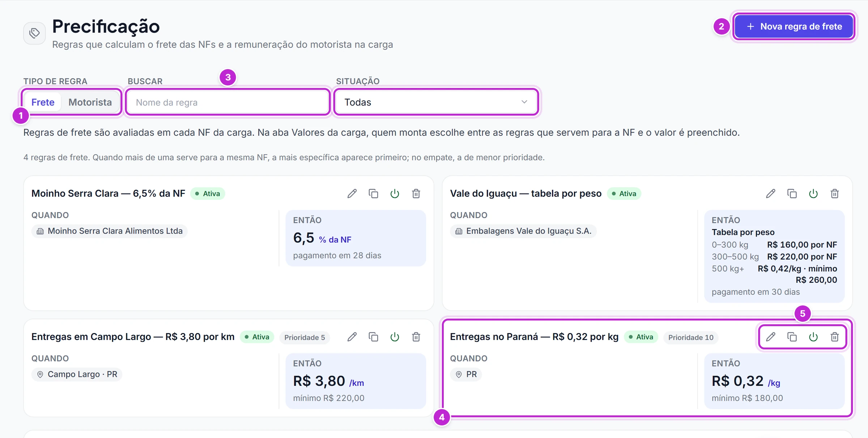Click the Prioridade 5 badge
Viewport: 868px width, 438px height.
click(x=305, y=337)
